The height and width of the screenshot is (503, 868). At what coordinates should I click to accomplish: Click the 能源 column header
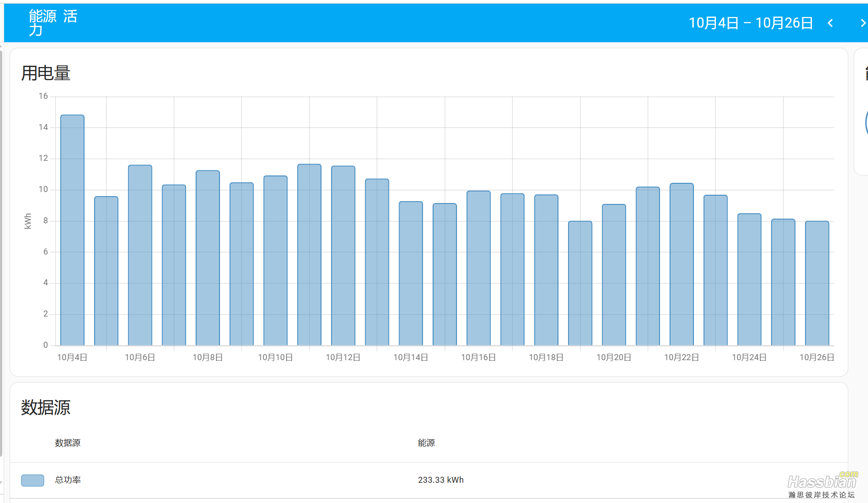426,443
